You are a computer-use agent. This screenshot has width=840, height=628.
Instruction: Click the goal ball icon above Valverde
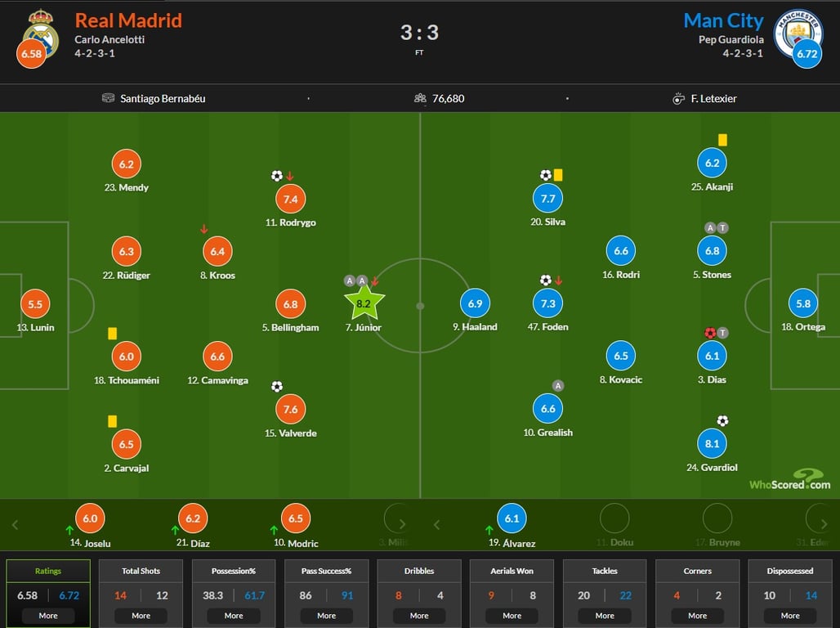(x=277, y=386)
